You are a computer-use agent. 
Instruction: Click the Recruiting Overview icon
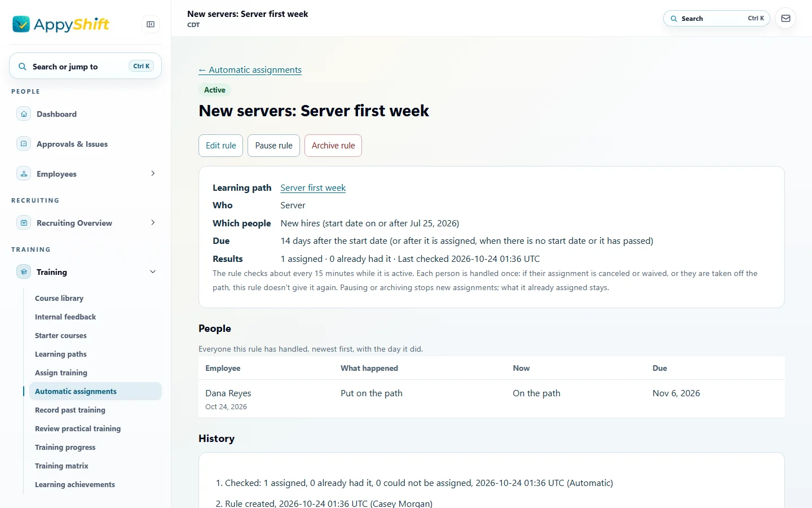pyautogui.click(x=24, y=223)
